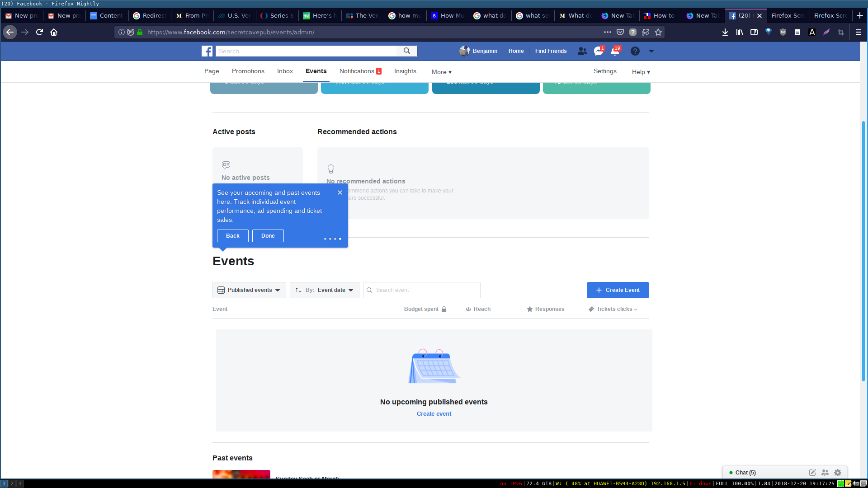Image resolution: width=868 pixels, height=488 pixels.
Task: Go to the Inbox tab
Action: (285, 71)
